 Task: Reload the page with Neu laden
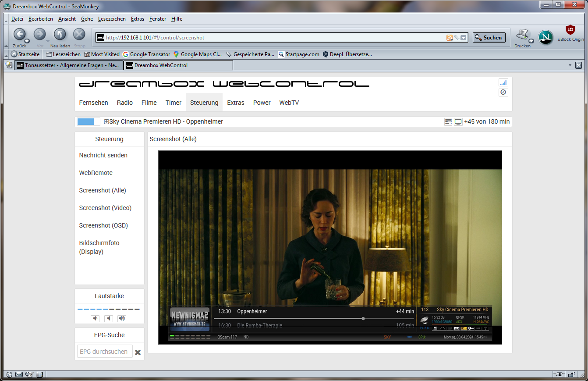pyautogui.click(x=60, y=35)
